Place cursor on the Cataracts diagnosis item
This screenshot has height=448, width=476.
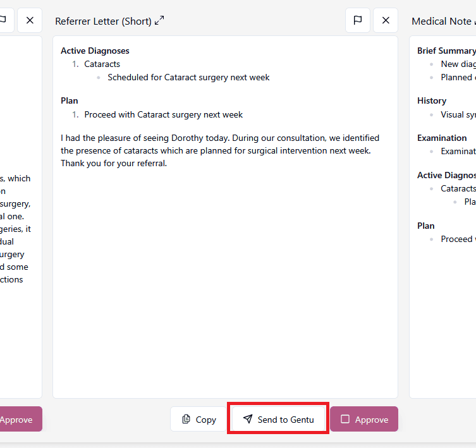pyautogui.click(x=102, y=64)
